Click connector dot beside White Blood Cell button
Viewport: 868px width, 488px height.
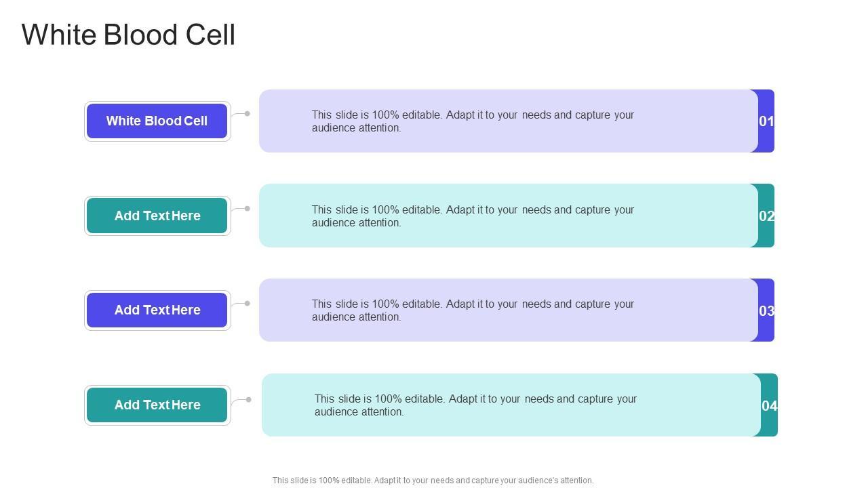coord(248,114)
